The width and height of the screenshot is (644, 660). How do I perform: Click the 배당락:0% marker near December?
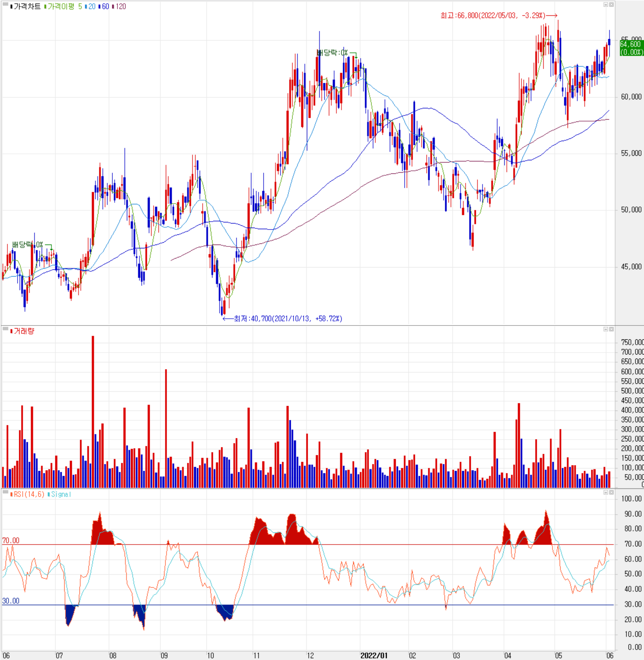tap(337, 53)
